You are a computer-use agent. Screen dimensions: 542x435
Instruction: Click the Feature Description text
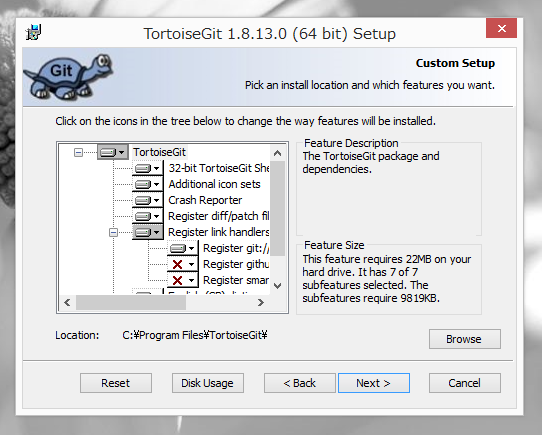pos(371,163)
